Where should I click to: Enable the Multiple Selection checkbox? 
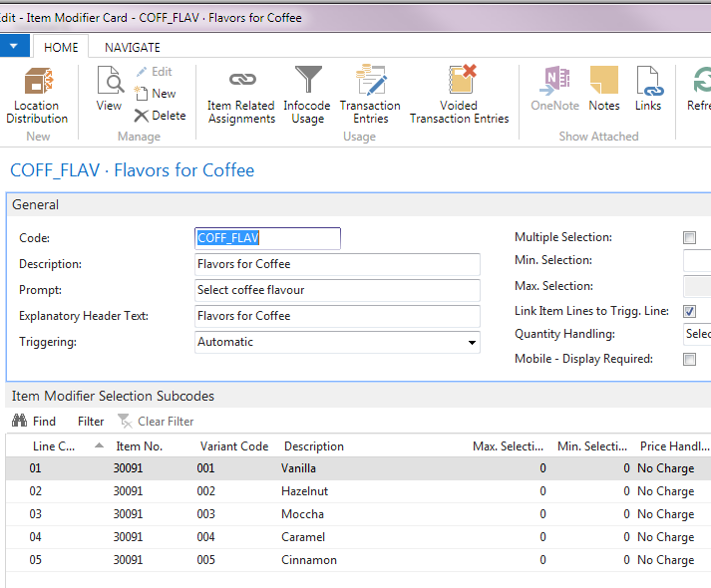pyautogui.click(x=689, y=238)
